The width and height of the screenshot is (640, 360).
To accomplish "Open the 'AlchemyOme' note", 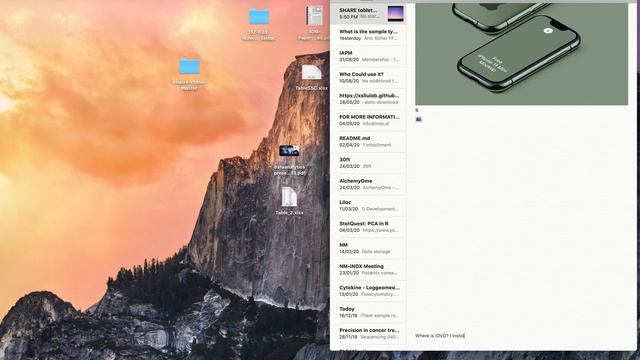I will click(x=368, y=184).
